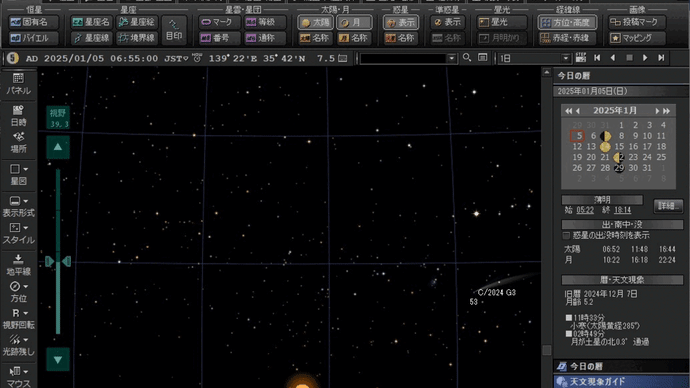The height and width of the screenshot is (388, 690).
Task: Click the field-of-view zoom down arrow
Action: tap(58, 359)
